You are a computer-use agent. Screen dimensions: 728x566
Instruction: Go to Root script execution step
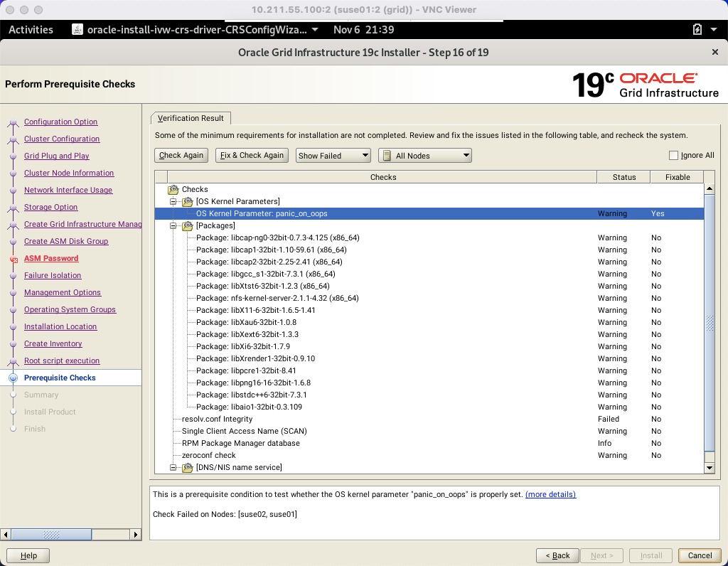(62, 361)
